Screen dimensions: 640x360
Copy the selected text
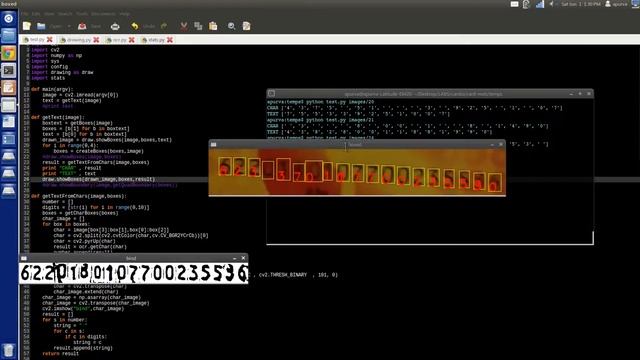click(198, 26)
